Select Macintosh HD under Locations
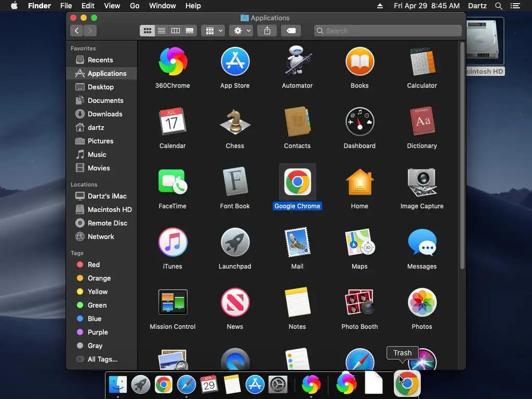 pyautogui.click(x=101, y=210)
